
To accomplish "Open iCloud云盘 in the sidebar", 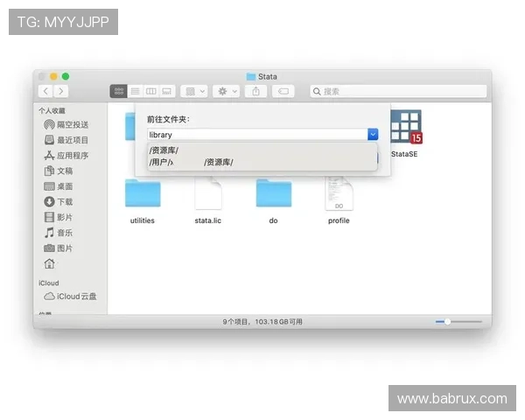I will tap(70, 297).
